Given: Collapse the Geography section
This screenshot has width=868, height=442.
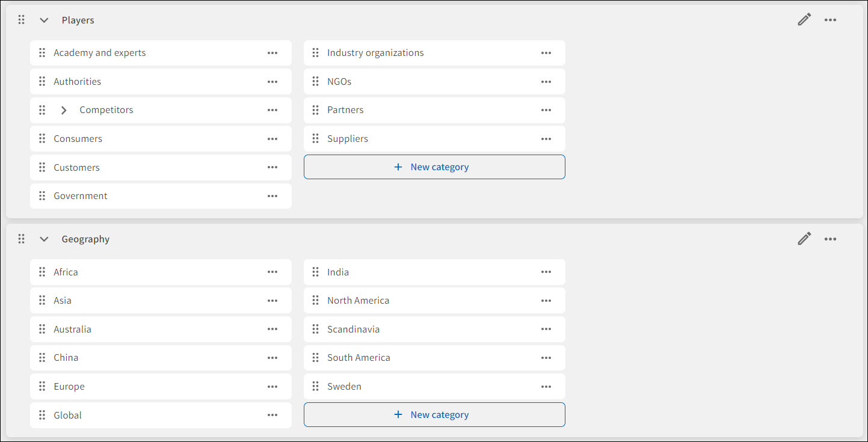Looking at the screenshot, I should (44, 239).
